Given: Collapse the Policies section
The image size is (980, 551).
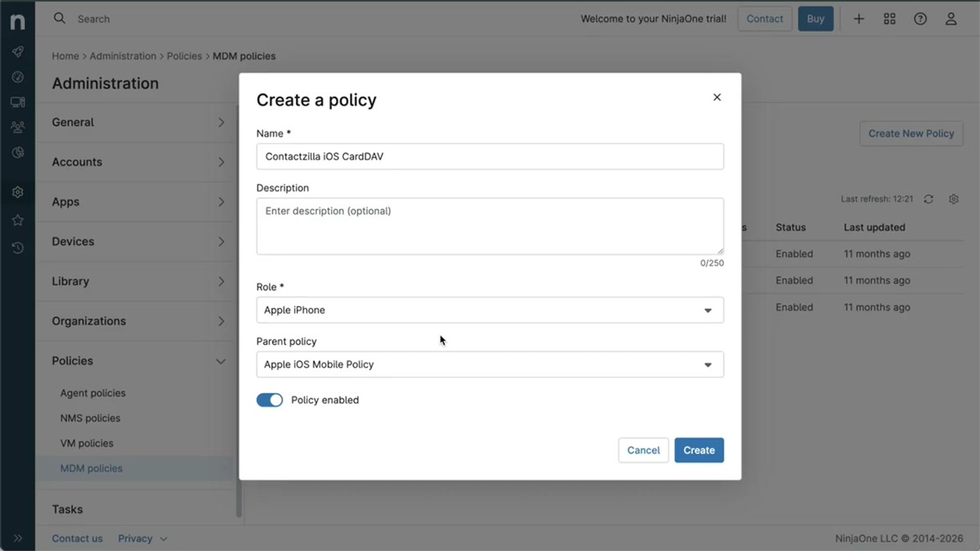Looking at the screenshot, I should point(138,361).
